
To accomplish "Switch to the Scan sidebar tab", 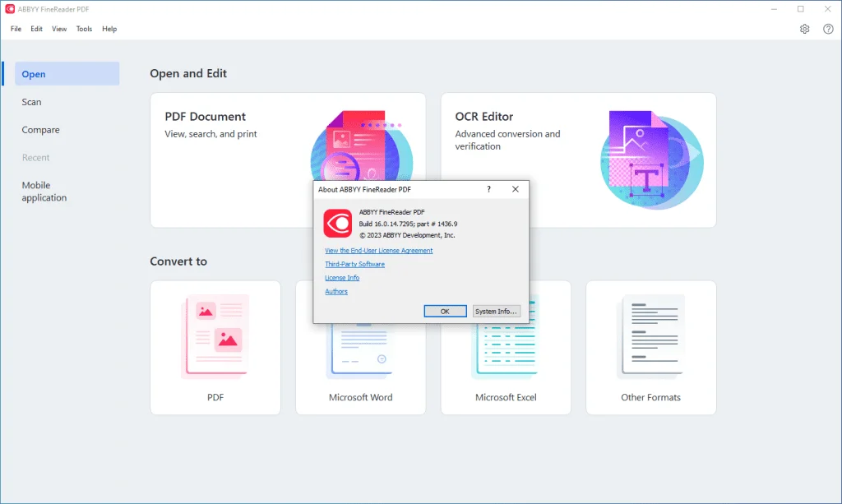I will (x=31, y=102).
